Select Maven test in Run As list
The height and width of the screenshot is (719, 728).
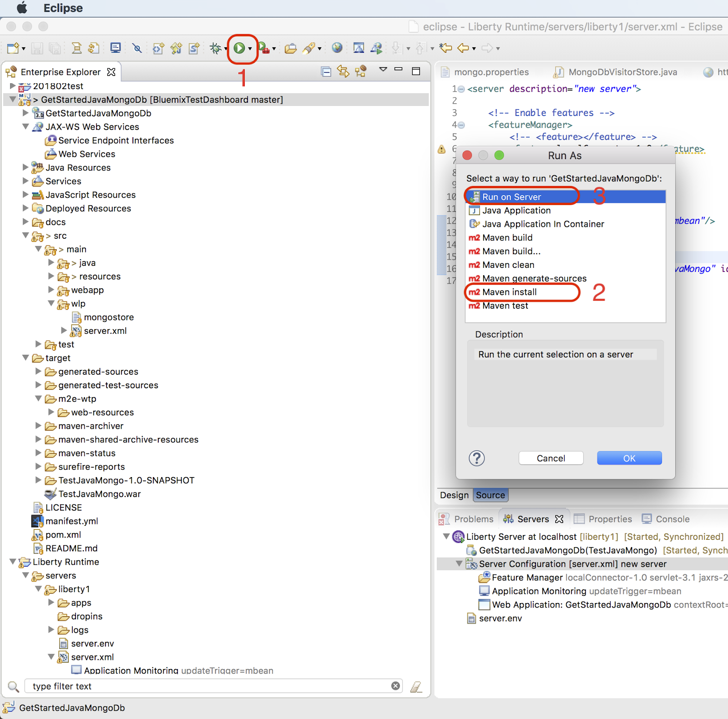pos(565,306)
